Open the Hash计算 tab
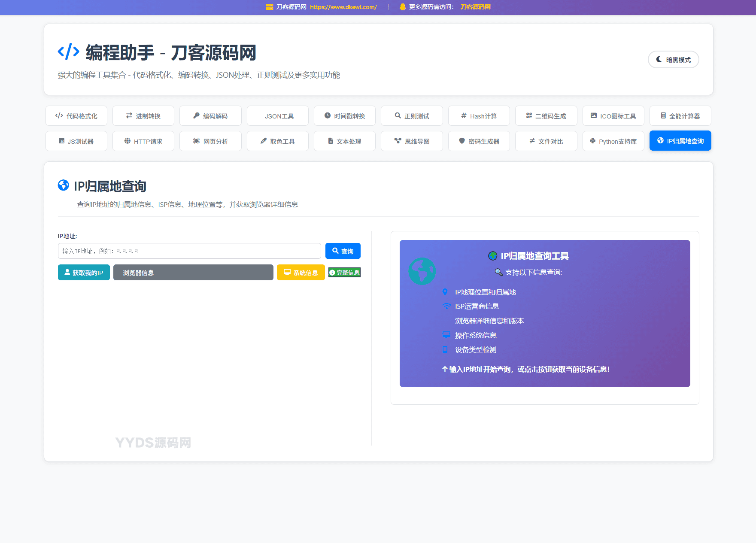This screenshot has width=756, height=543. (479, 116)
